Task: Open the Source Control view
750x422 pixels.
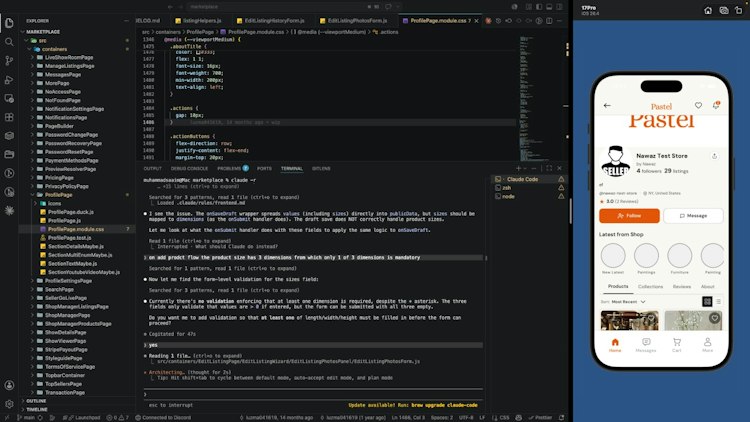Action: click(x=9, y=61)
